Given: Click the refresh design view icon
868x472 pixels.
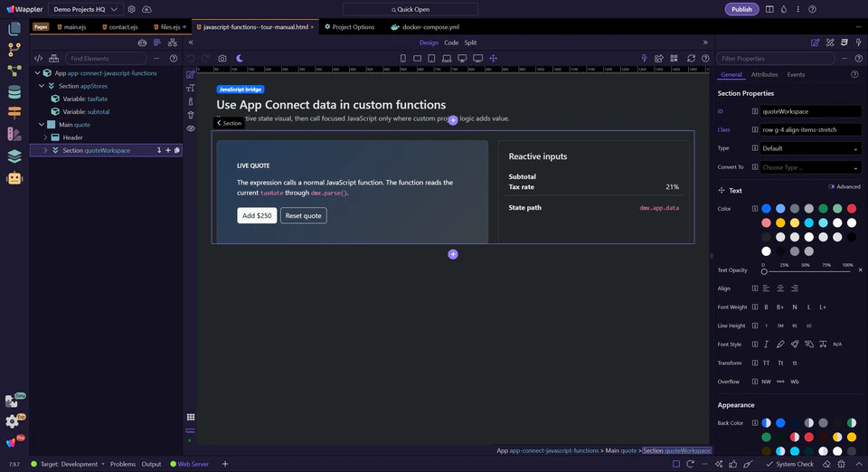Looking at the screenshot, I should click(691, 58).
